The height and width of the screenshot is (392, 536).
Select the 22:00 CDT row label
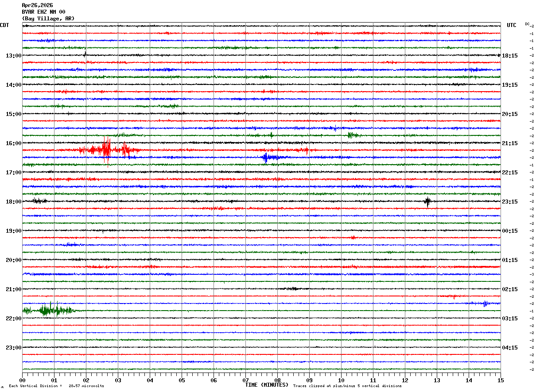[x=14, y=319]
